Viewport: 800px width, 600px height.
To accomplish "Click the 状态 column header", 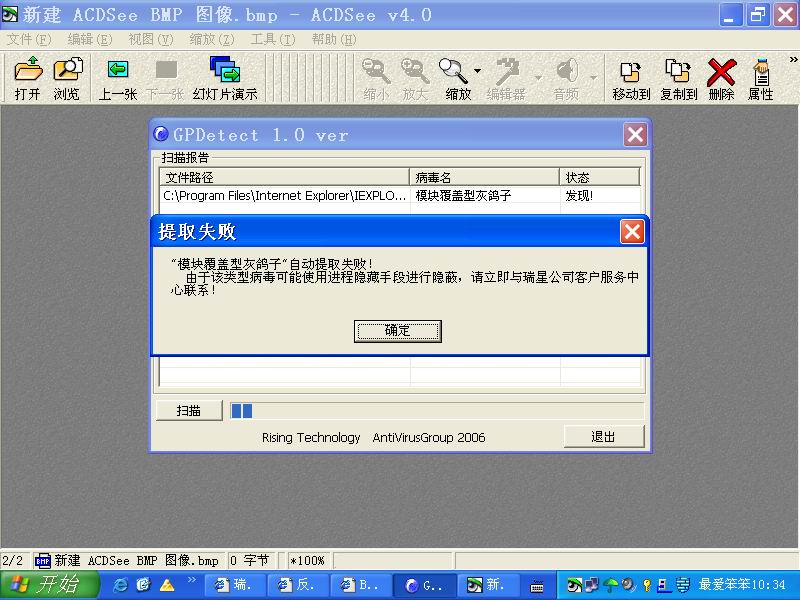I will click(x=599, y=177).
